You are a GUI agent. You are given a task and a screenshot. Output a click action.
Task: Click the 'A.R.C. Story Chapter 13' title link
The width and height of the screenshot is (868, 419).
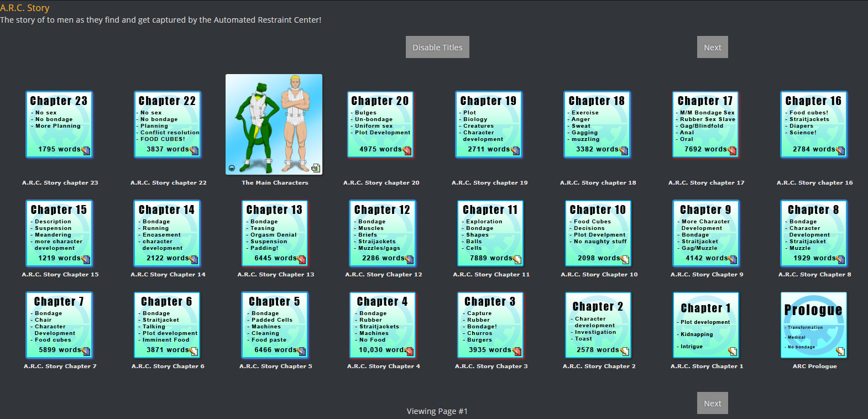[276, 274]
